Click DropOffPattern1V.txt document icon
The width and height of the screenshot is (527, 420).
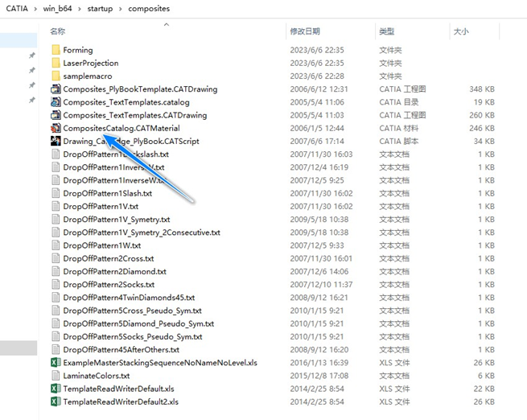pyautogui.click(x=56, y=206)
